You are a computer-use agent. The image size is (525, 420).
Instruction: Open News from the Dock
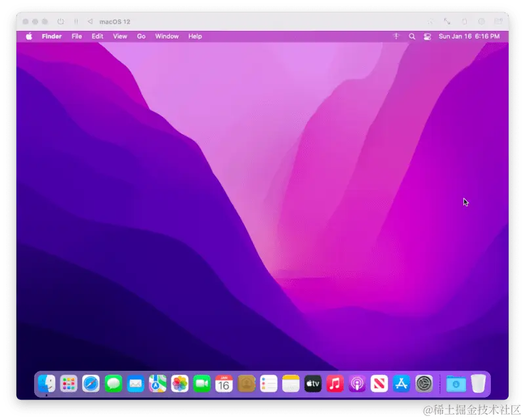tap(379, 383)
